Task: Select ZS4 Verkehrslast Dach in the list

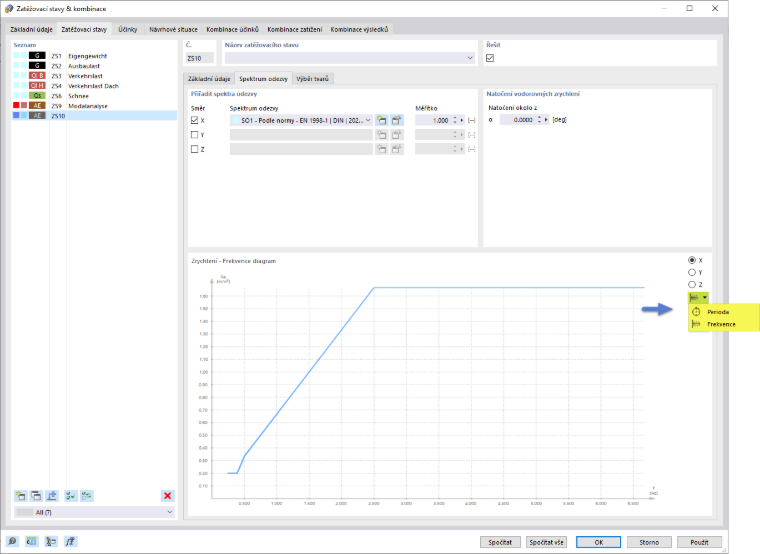Action: tap(95, 86)
